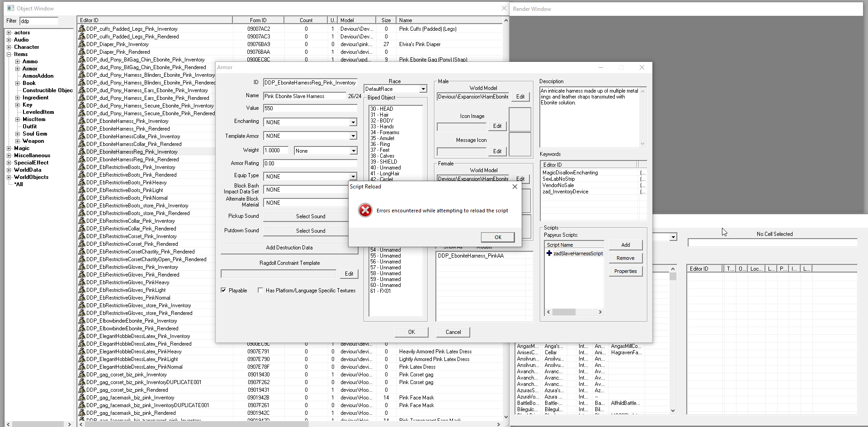Image resolution: width=868 pixels, height=427 pixels.
Task: Collapse the Items node in Object Window tree
Action: point(9,54)
